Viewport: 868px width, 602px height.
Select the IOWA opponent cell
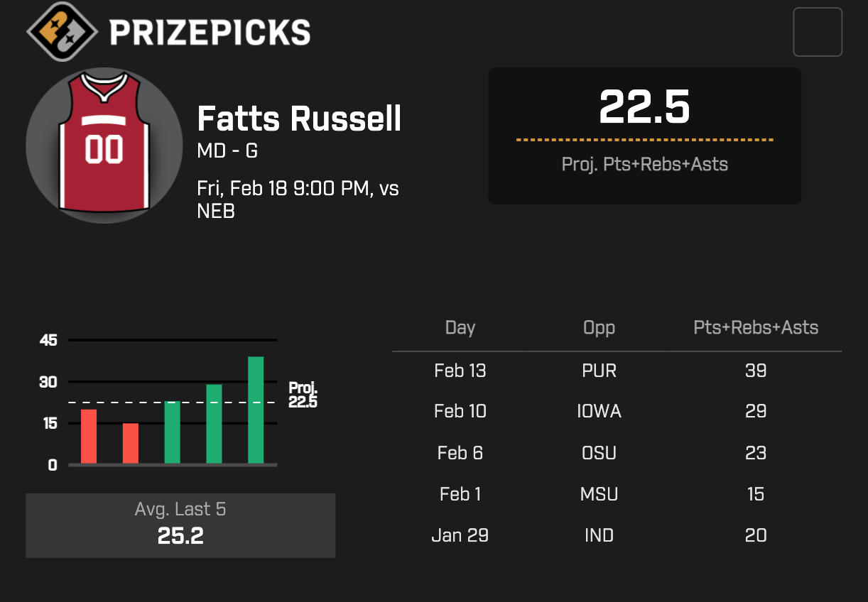coord(599,412)
